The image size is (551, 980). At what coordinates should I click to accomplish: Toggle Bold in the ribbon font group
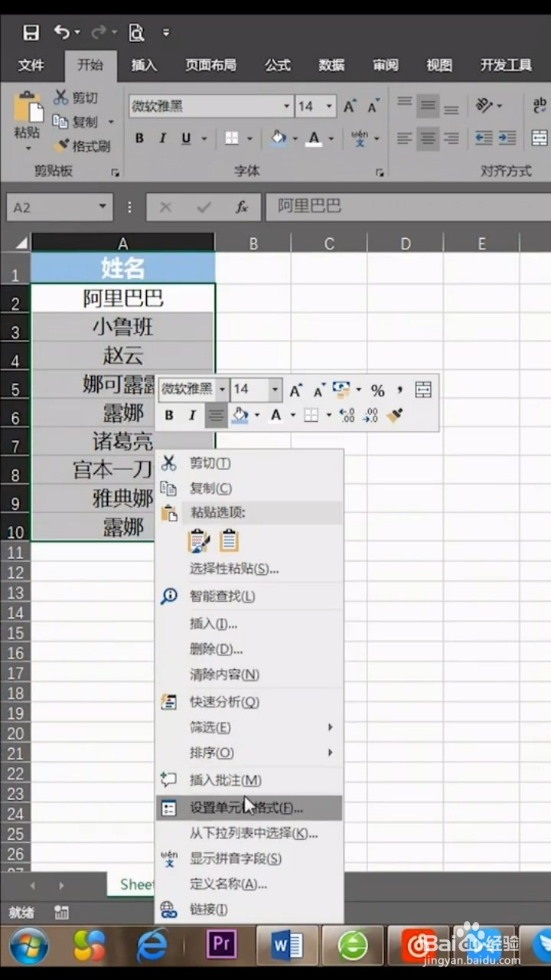(139, 139)
